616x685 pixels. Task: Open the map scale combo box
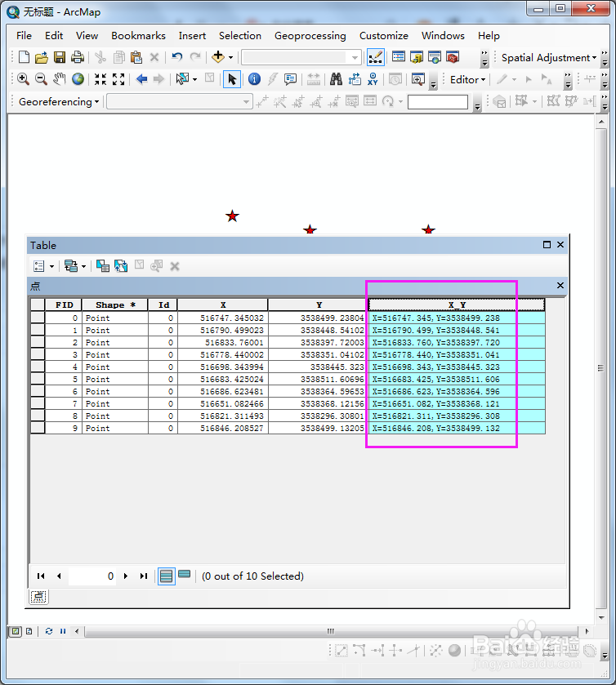tap(301, 57)
